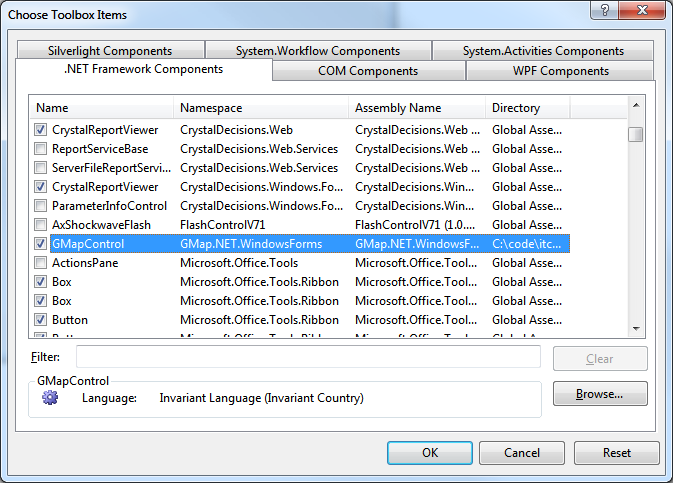Viewport: 673px width, 483px height.
Task: Click the Cancel button
Action: [x=521, y=453]
